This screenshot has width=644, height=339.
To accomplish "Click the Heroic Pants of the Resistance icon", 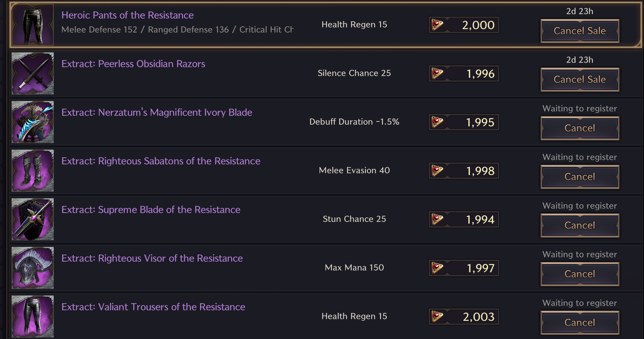I will pos(33,25).
